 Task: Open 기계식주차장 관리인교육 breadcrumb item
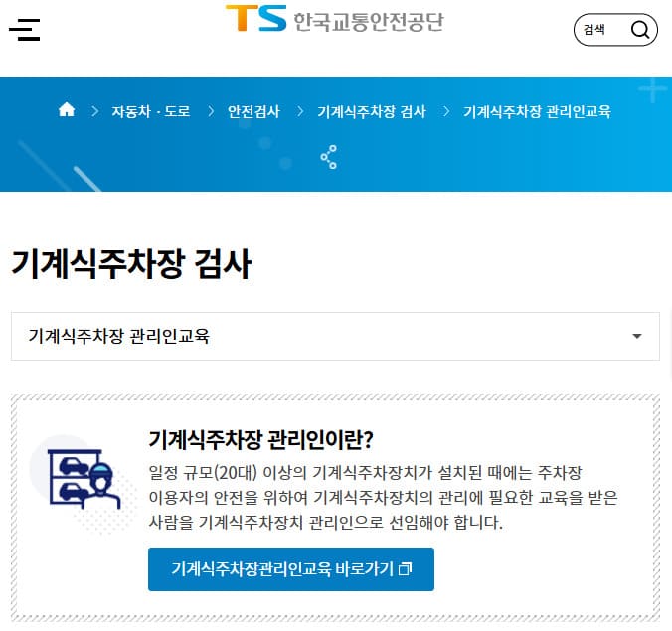point(537,111)
